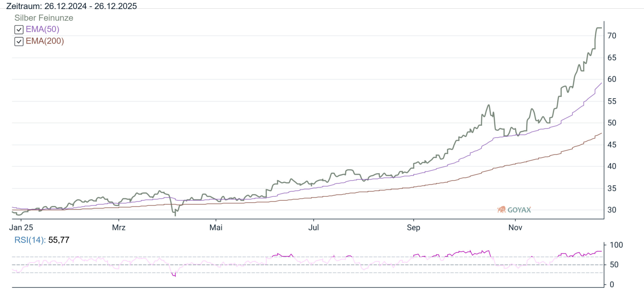644x290 pixels.
Task: Click the Nov axis marker
Action: click(x=515, y=227)
